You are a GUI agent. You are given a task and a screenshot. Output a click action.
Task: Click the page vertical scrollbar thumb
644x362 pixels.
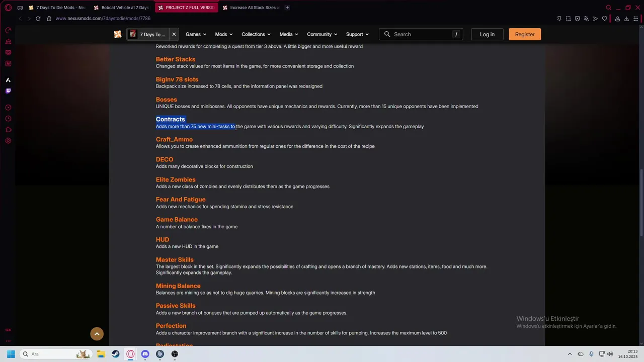click(x=641, y=204)
